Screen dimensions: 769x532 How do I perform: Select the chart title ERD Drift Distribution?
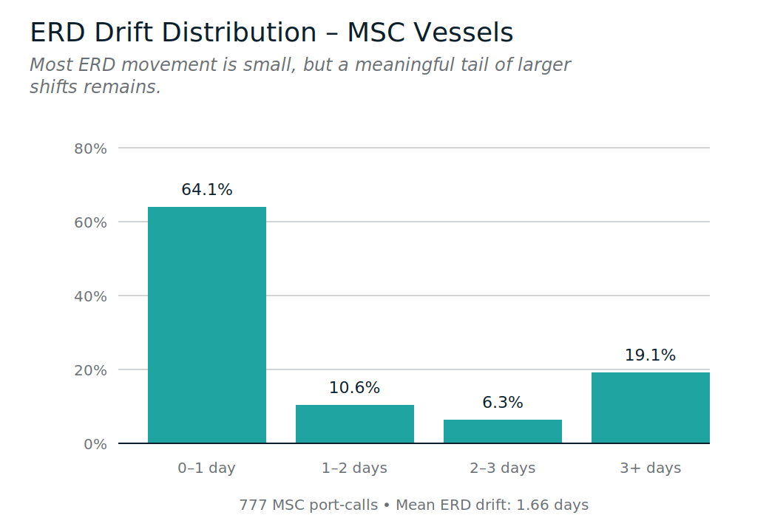[271, 33]
